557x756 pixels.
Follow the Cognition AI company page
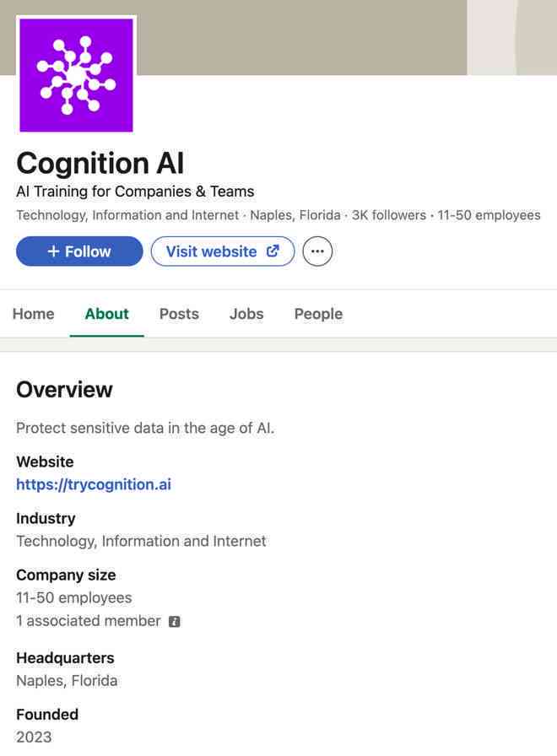coord(79,251)
